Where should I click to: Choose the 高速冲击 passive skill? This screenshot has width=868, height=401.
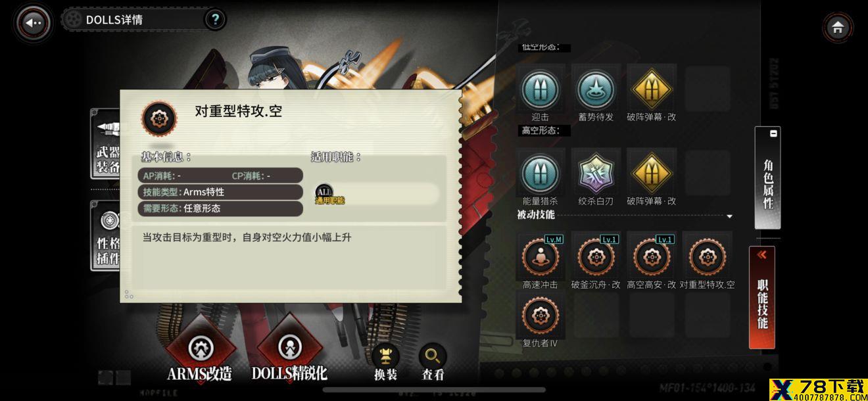[541, 257]
